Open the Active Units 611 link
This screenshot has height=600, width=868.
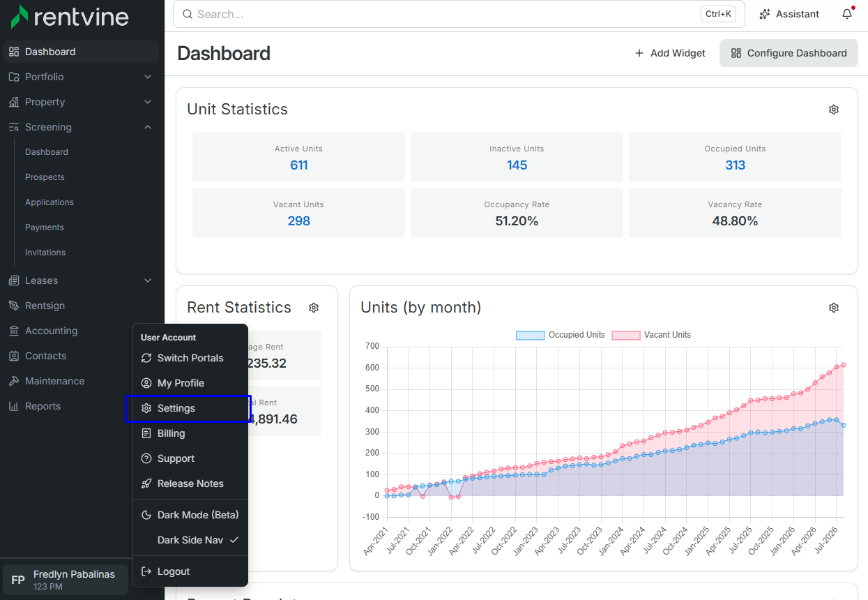298,165
